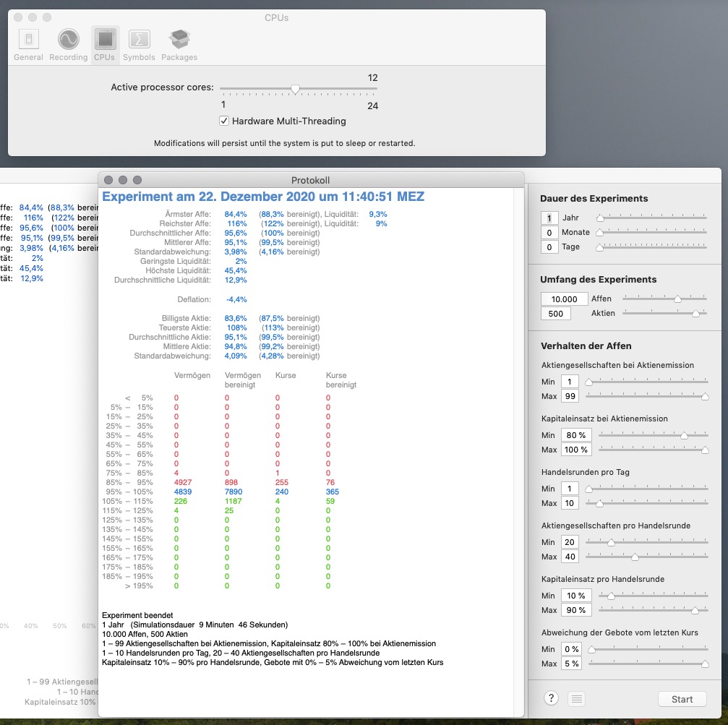Open the General preferences pane

pyautogui.click(x=28, y=45)
